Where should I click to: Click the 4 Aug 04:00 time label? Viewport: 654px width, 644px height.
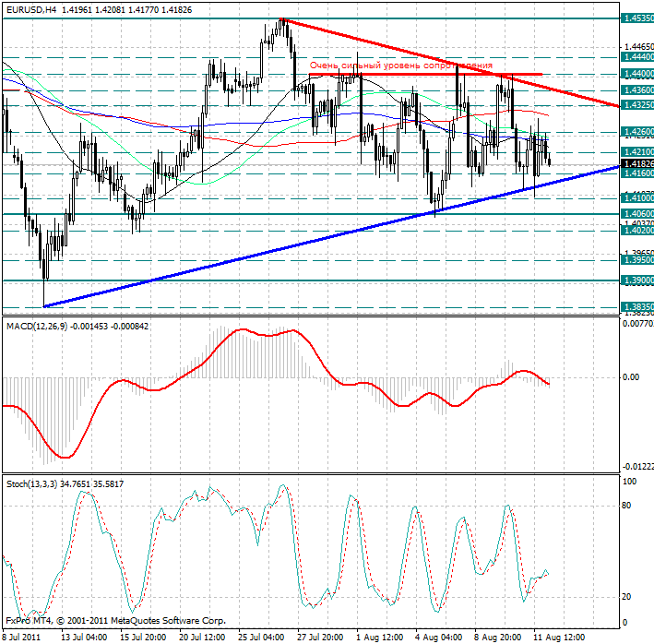click(439, 638)
